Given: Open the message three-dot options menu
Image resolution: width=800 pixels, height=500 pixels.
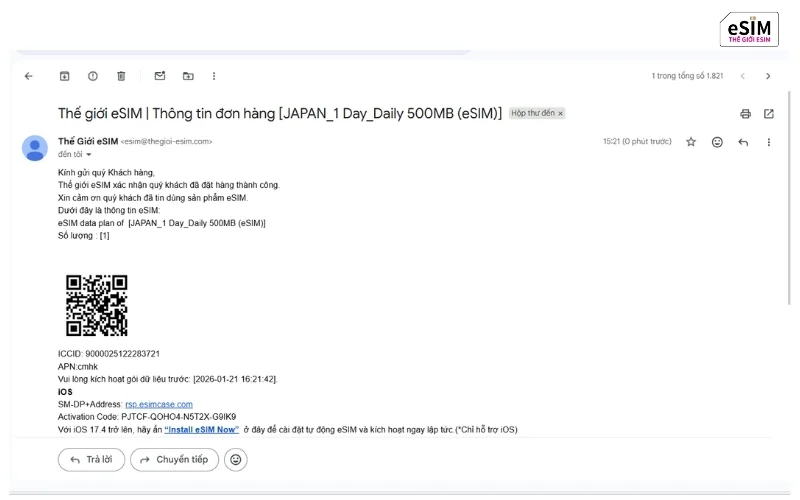Looking at the screenshot, I should click(x=768, y=142).
